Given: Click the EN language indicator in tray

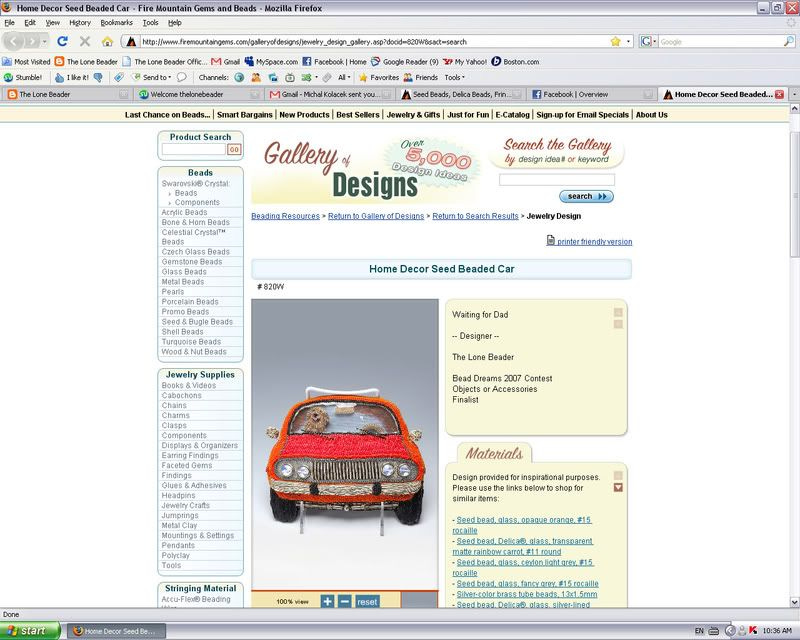Looking at the screenshot, I should coord(699,631).
